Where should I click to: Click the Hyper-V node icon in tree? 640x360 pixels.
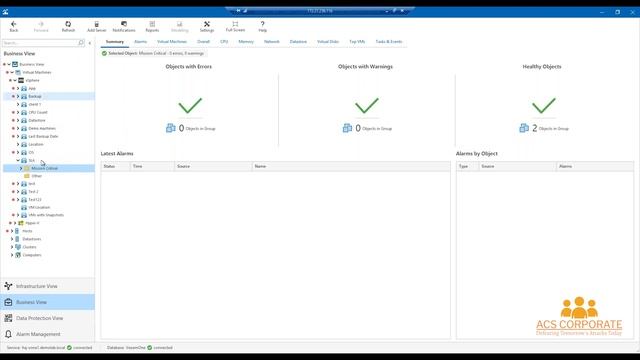tap(21, 223)
